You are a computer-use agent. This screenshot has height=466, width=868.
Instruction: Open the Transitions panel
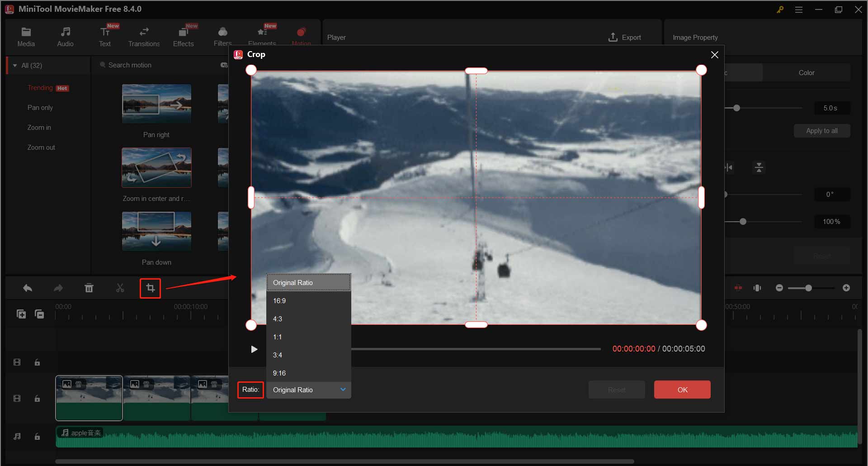click(x=144, y=36)
